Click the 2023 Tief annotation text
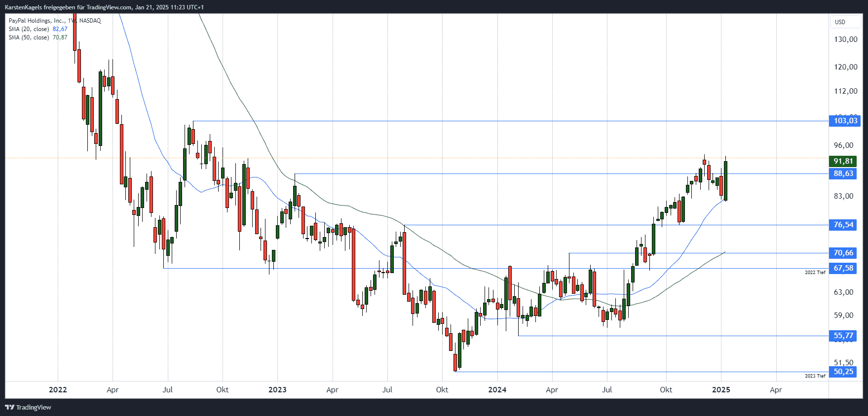 (x=815, y=376)
